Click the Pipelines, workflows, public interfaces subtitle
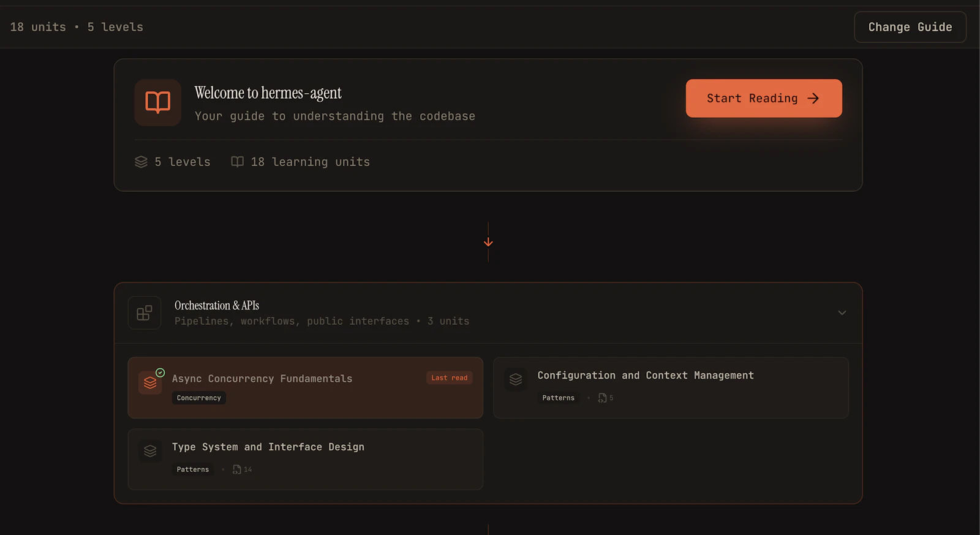The width and height of the screenshot is (980, 535). click(x=292, y=321)
